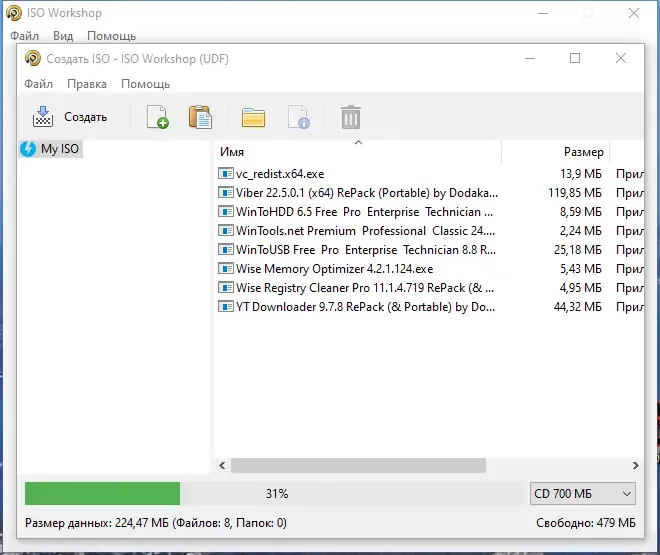This screenshot has width=660, height=555.
Task: Click the 119,85 МБ size cell
Action: pos(575,193)
